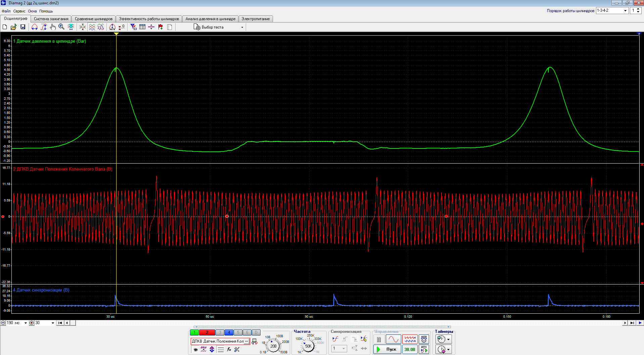Open the Окна menu

click(32, 11)
